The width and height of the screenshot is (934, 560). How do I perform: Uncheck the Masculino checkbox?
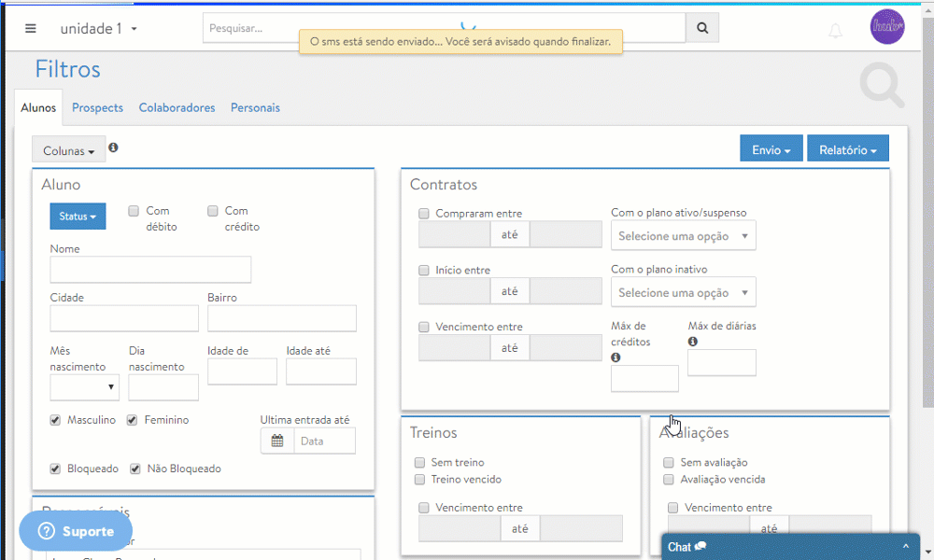(56, 420)
